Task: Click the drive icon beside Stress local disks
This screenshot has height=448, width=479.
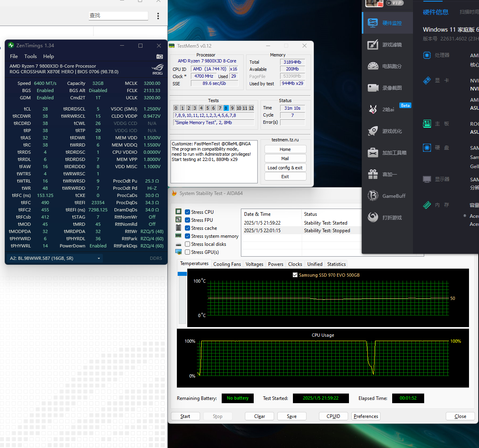Action: pos(178,244)
